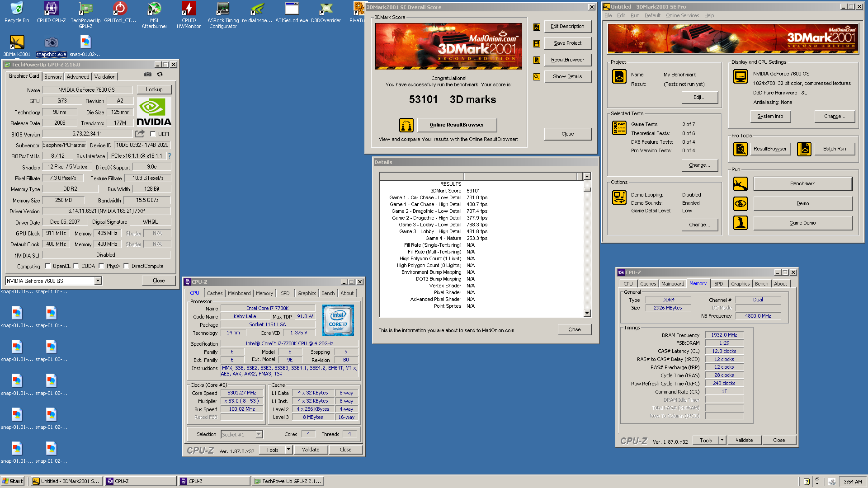This screenshot has height=488, width=868.
Task: Click the Show Details magnifier icon
Action: tap(537, 77)
